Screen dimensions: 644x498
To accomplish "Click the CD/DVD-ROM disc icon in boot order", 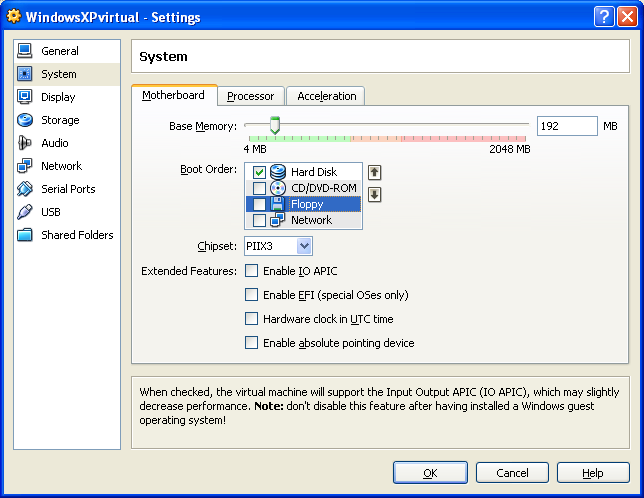I will 278,188.
